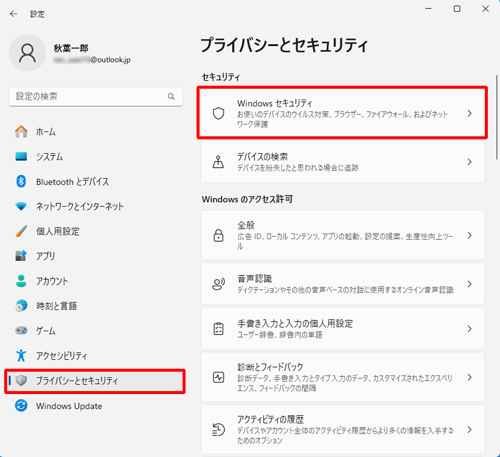Screen dimensions: 500x457
Task: Click the ゲーム controller icon
Action: point(21,331)
